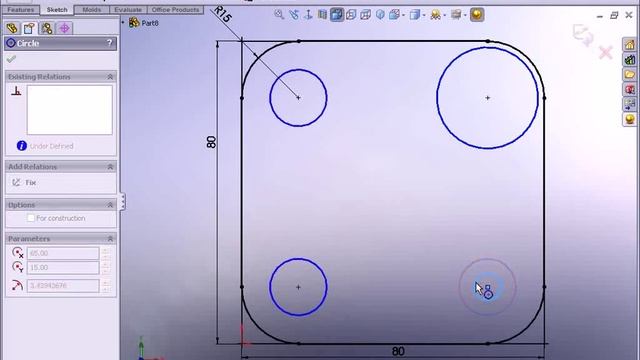Viewport: 640px width, 360px height.
Task: Click the Part8 label in flyout tree
Action: (150, 23)
